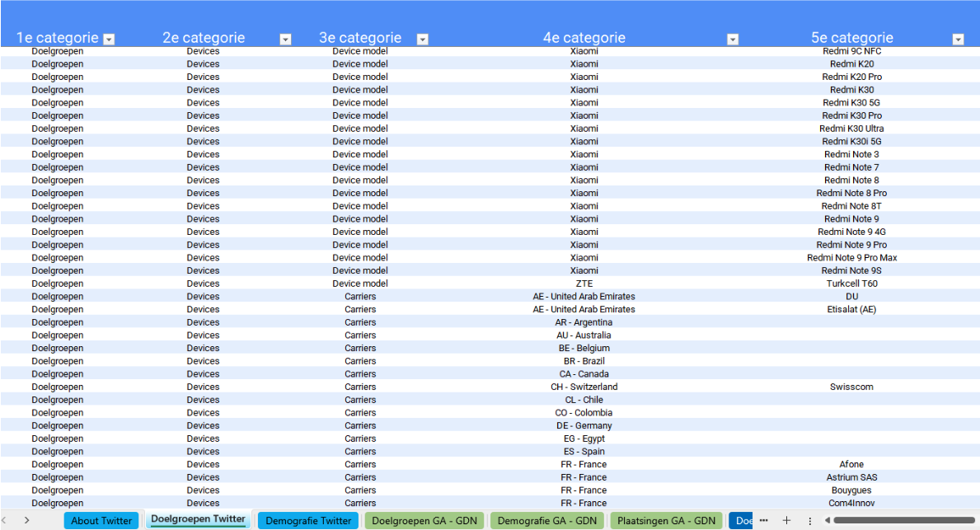The height and width of the screenshot is (530, 980).
Task: Select the Redmi Note 9S cell
Action: pos(852,270)
